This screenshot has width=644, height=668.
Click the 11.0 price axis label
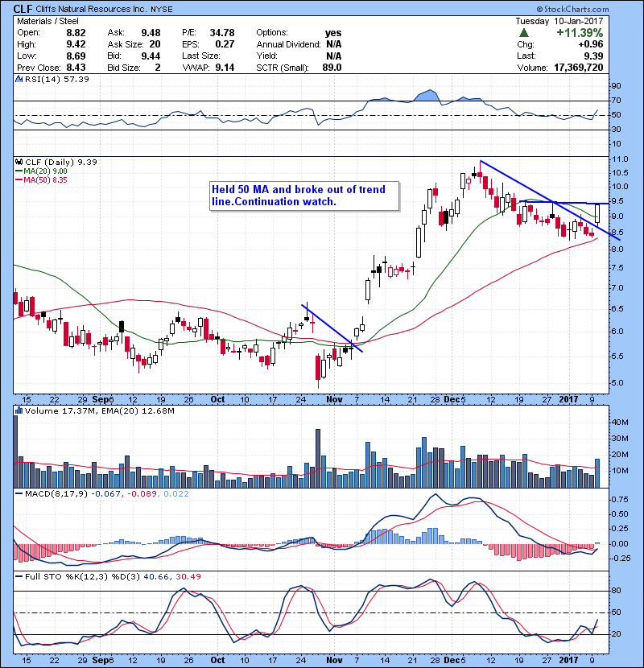pos(620,159)
